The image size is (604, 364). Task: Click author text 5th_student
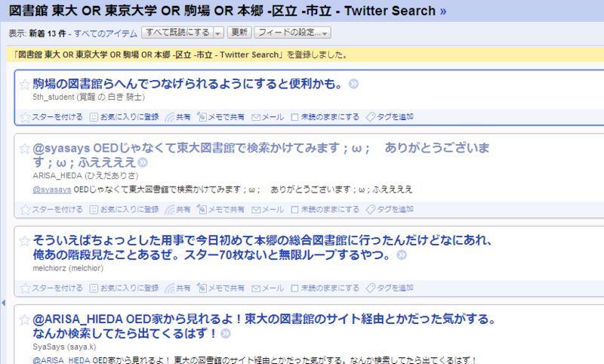coord(53,97)
